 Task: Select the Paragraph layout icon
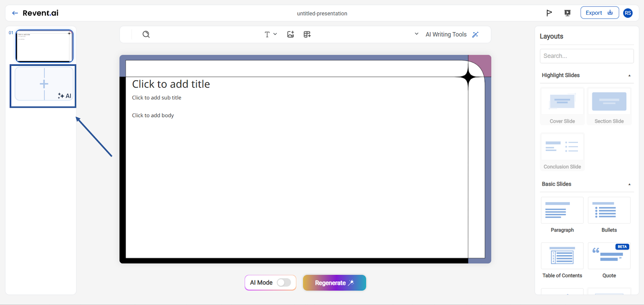(x=562, y=210)
